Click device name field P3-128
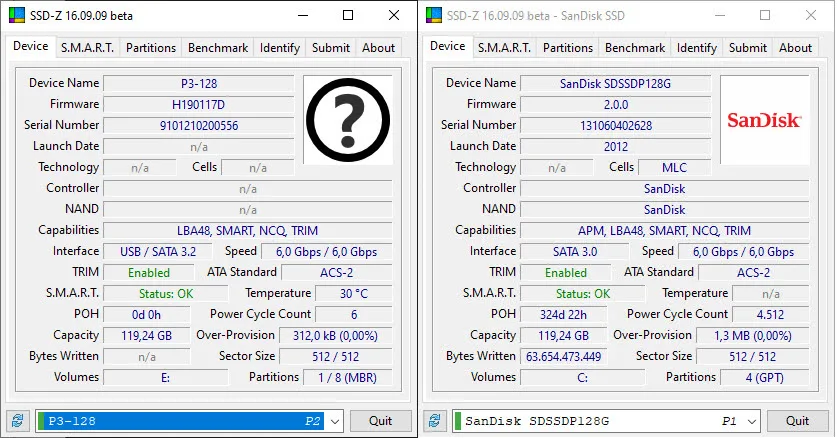Image resolution: width=837 pixels, height=438 pixels. 199,83
